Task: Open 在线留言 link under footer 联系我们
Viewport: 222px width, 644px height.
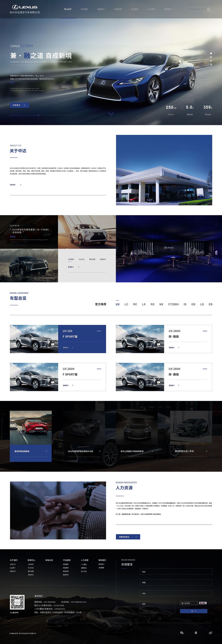Action: click(x=101, y=568)
